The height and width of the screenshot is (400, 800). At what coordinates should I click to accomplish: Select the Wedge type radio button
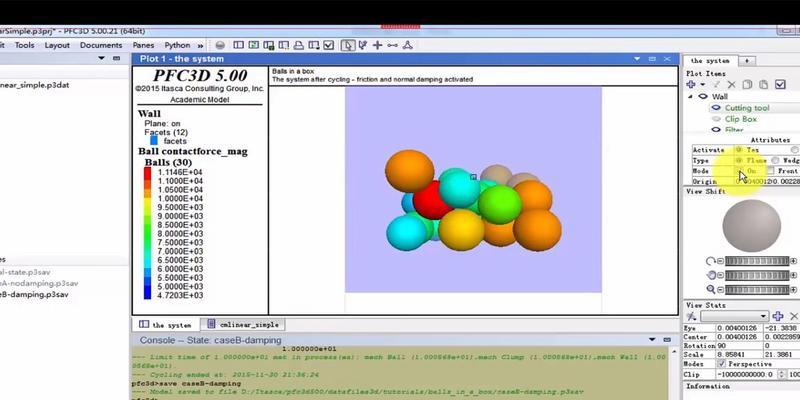pos(775,160)
